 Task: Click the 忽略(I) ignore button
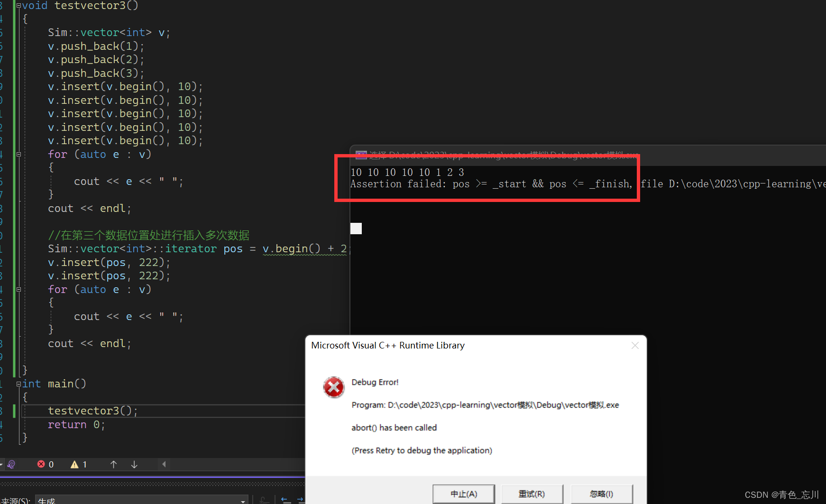click(x=602, y=494)
